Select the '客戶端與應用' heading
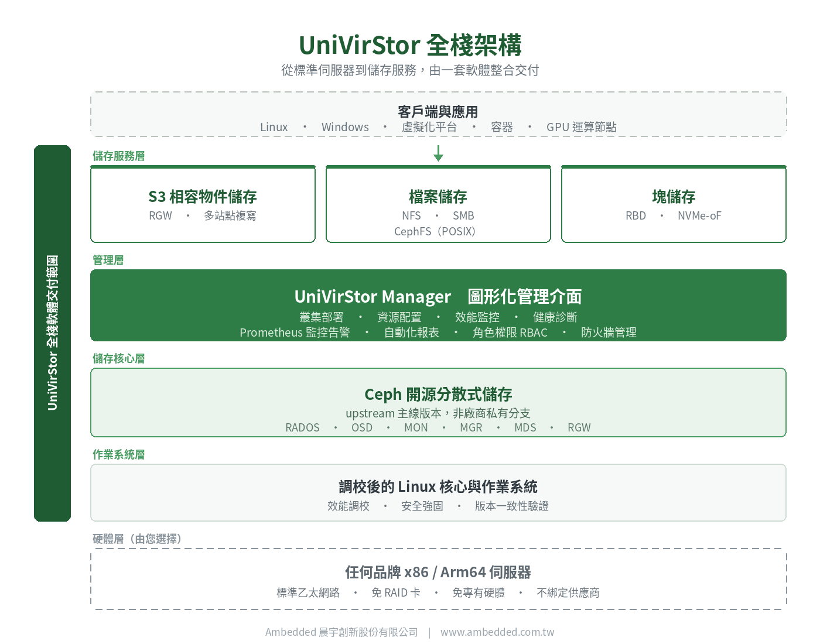Viewport: 820px width, 644px height. coord(438,111)
